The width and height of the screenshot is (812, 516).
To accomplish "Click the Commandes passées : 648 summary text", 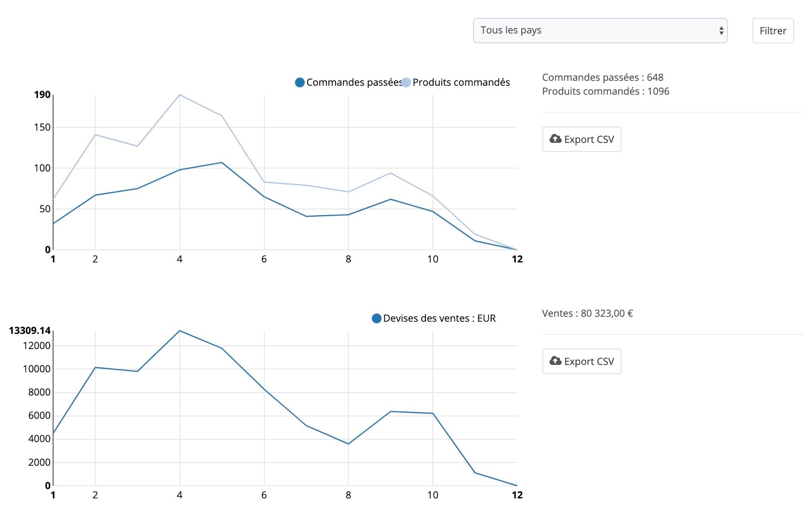I will (x=602, y=77).
